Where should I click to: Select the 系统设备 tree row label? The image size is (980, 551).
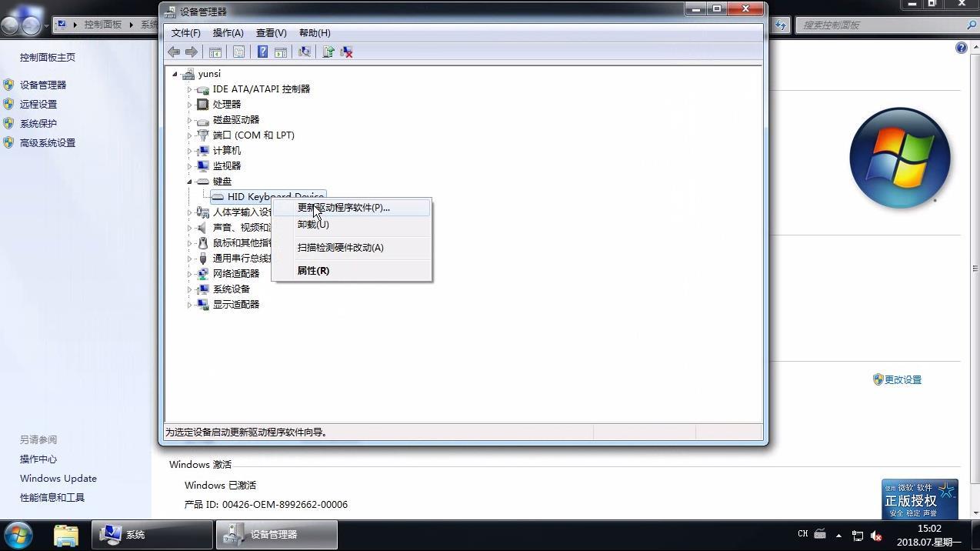coord(232,289)
